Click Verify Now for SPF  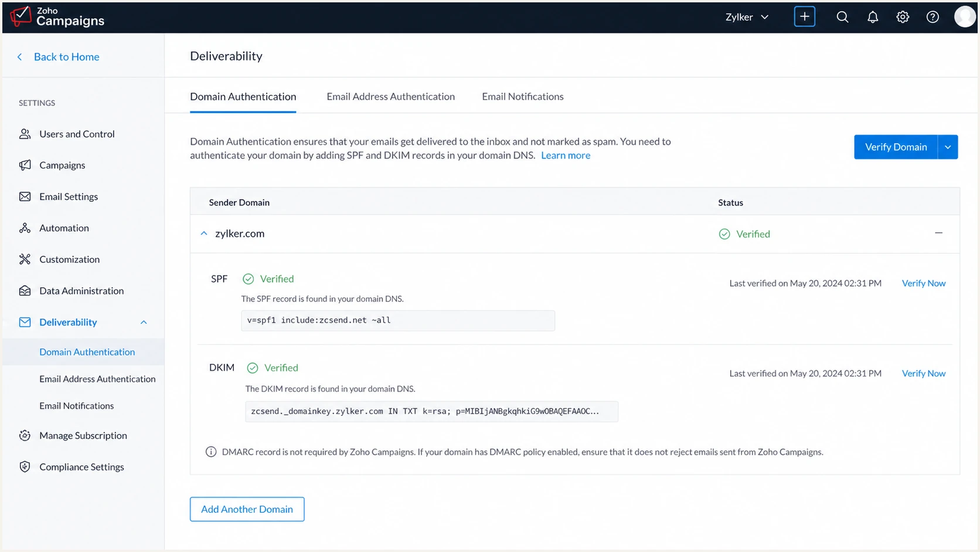(923, 283)
